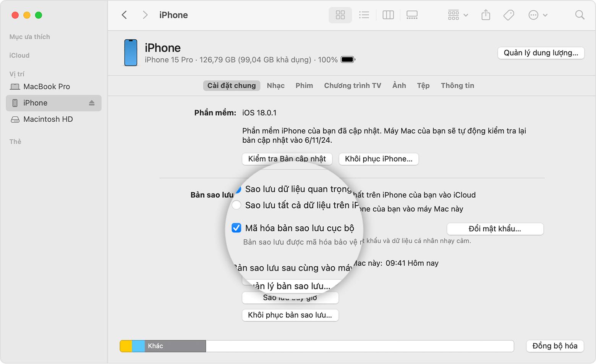Click Kiểm tra Bản cập nhật button

(287, 159)
